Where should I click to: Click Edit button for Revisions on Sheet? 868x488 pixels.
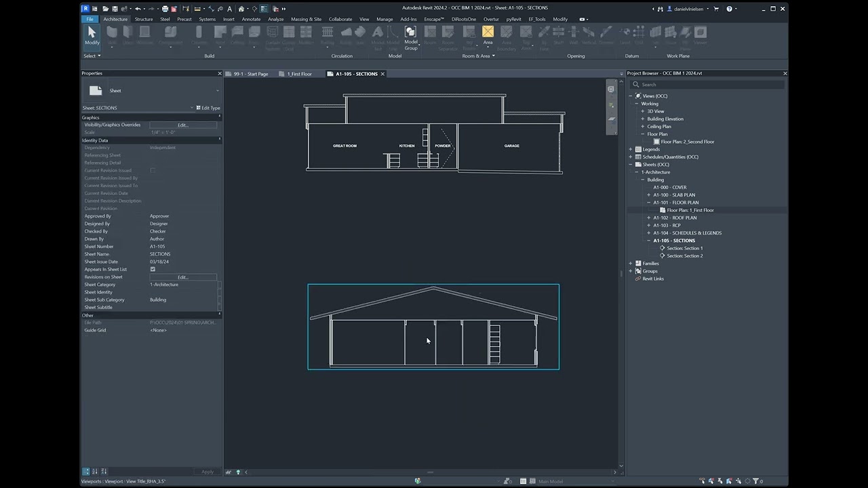pos(182,277)
